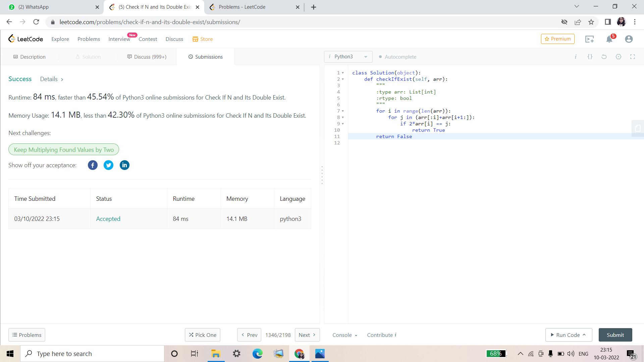644x362 pixels.
Task: Submit the solution
Action: (615, 335)
